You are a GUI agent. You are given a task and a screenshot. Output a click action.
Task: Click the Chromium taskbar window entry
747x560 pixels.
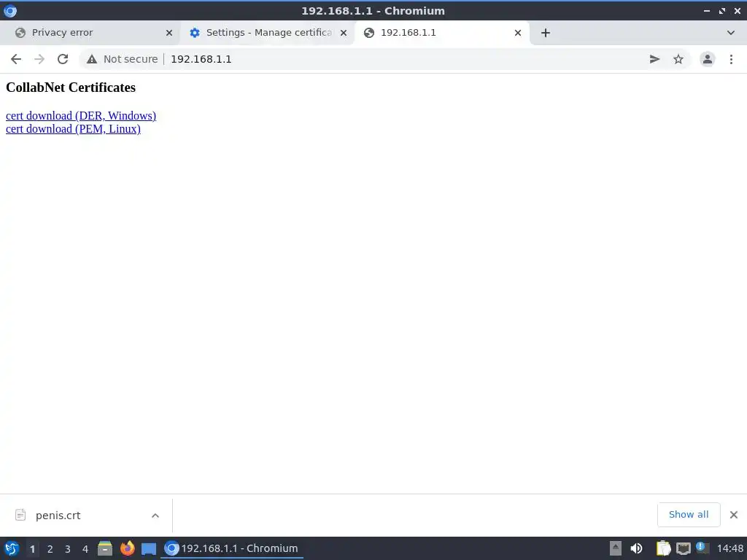click(231, 548)
